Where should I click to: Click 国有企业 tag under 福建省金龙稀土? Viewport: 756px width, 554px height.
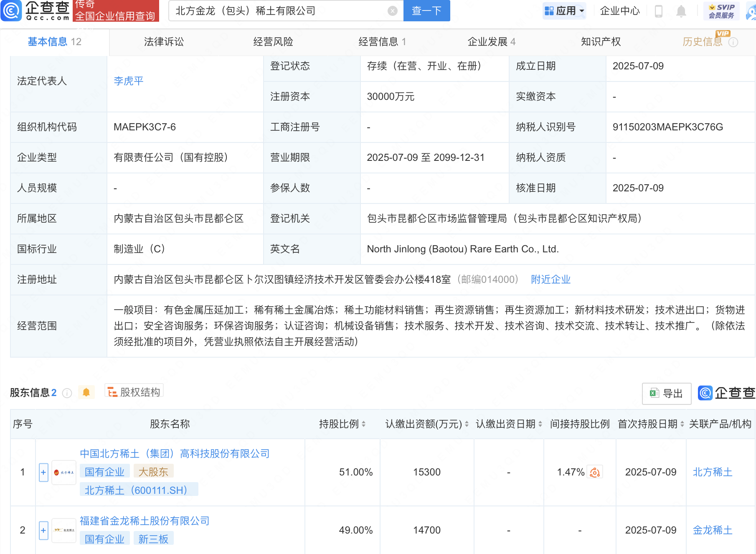pos(104,539)
